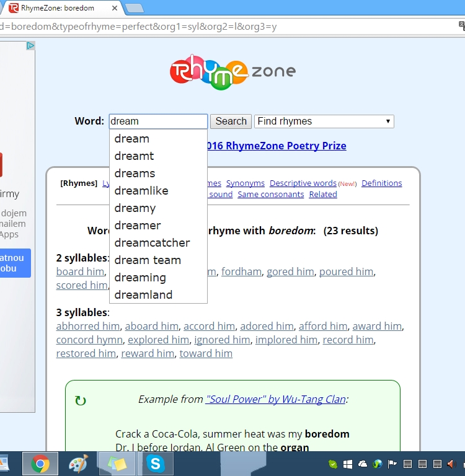This screenshot has width=465, height=476.
Task: Close the RhymeZone: boredom tab
Action: click(113, 8)
